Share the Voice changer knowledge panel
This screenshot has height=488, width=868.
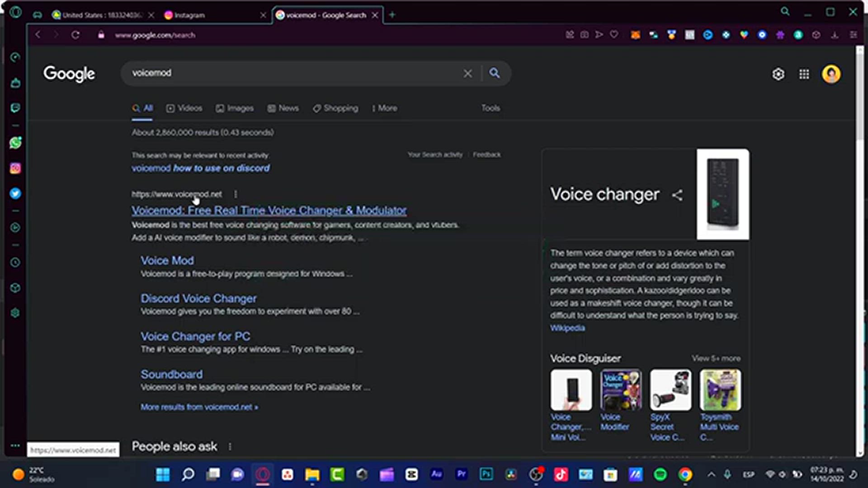677,195
